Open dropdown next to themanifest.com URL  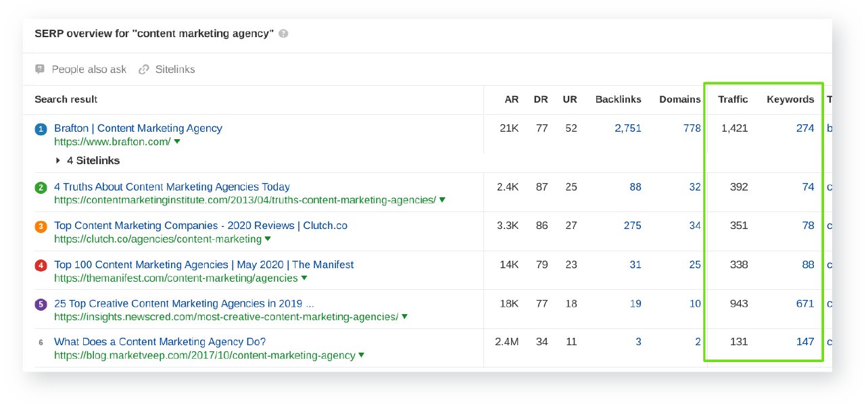(304, 278)
